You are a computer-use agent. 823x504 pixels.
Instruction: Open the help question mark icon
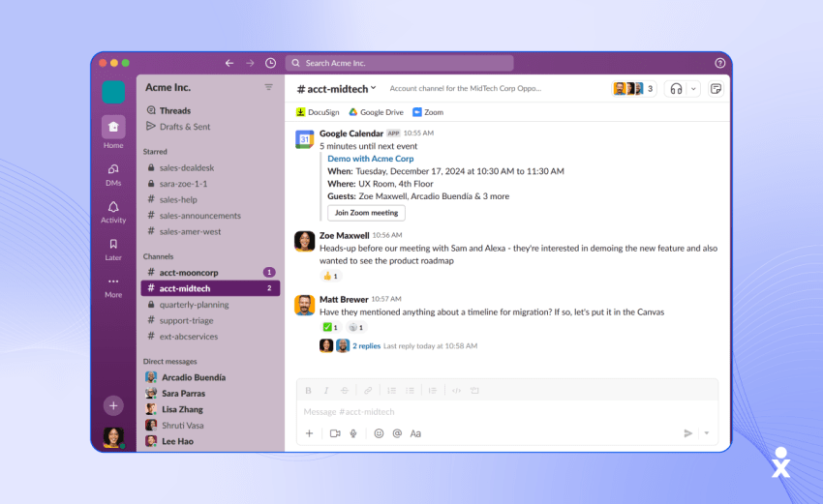tap(719, 63)
